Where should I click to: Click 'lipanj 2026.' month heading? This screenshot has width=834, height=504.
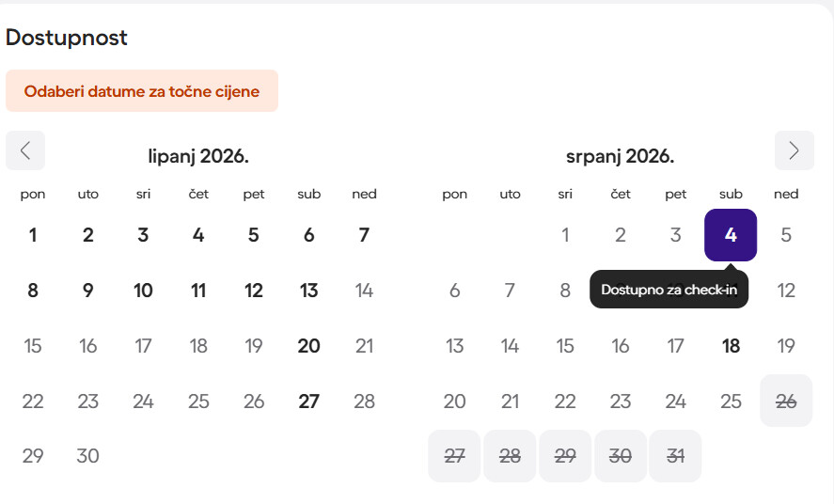198,156
